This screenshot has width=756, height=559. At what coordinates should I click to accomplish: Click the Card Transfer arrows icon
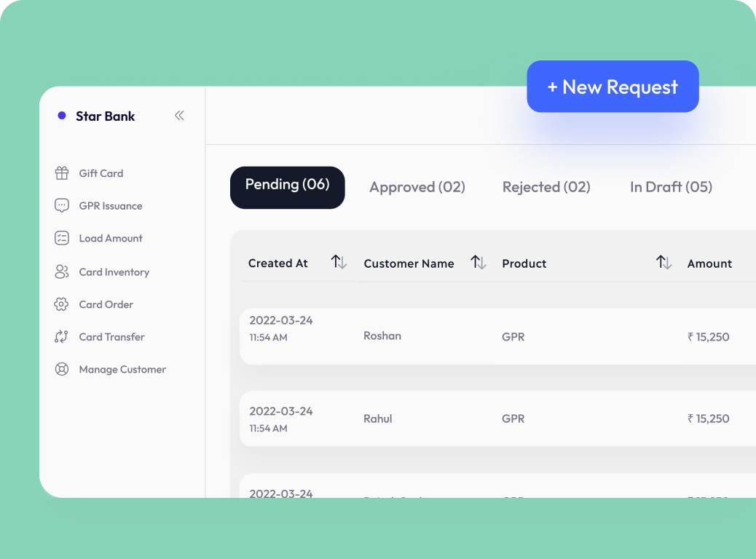coord(62,337)
